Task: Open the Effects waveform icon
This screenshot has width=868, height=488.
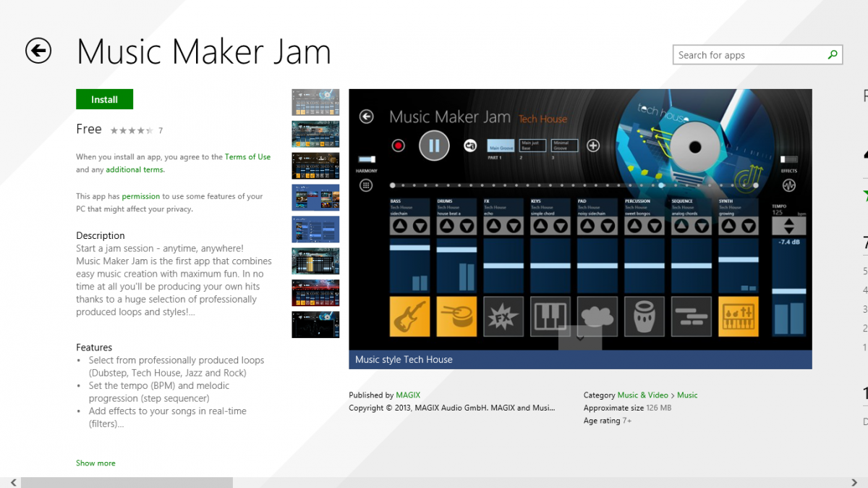Action: (788, 185)
